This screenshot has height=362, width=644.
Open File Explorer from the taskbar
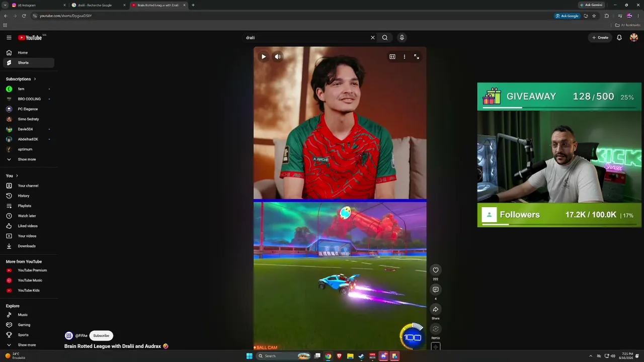pyautogui.click(x=350, y=356)
